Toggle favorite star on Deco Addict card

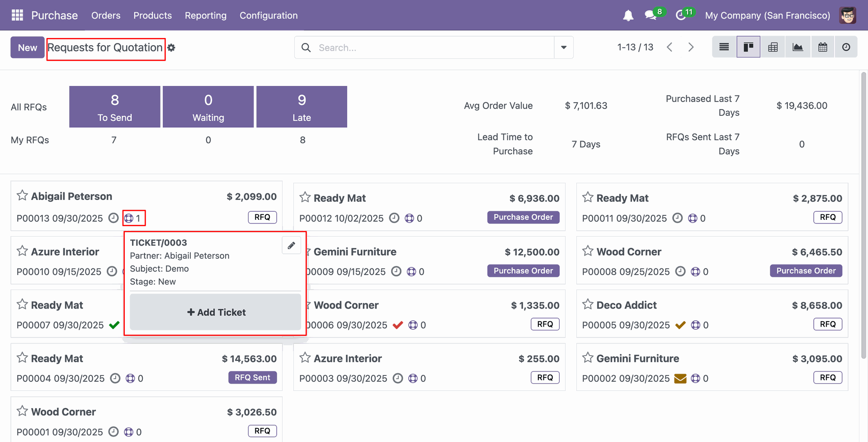[588, 304]
